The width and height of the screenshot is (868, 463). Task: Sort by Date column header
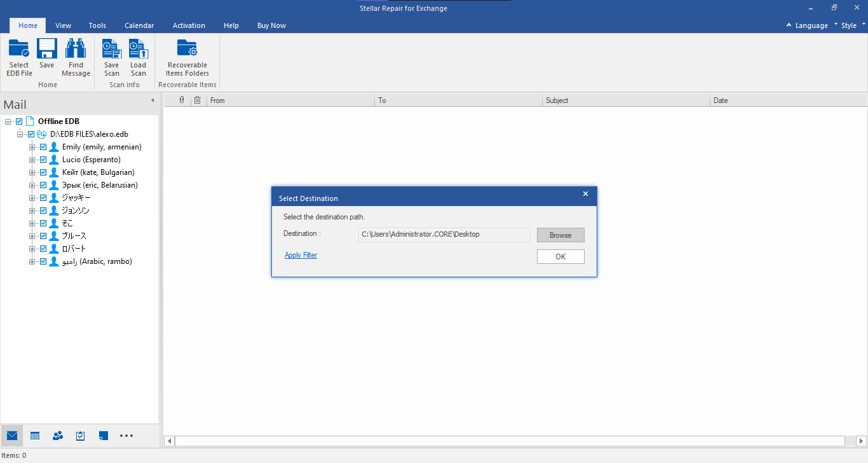788,100
